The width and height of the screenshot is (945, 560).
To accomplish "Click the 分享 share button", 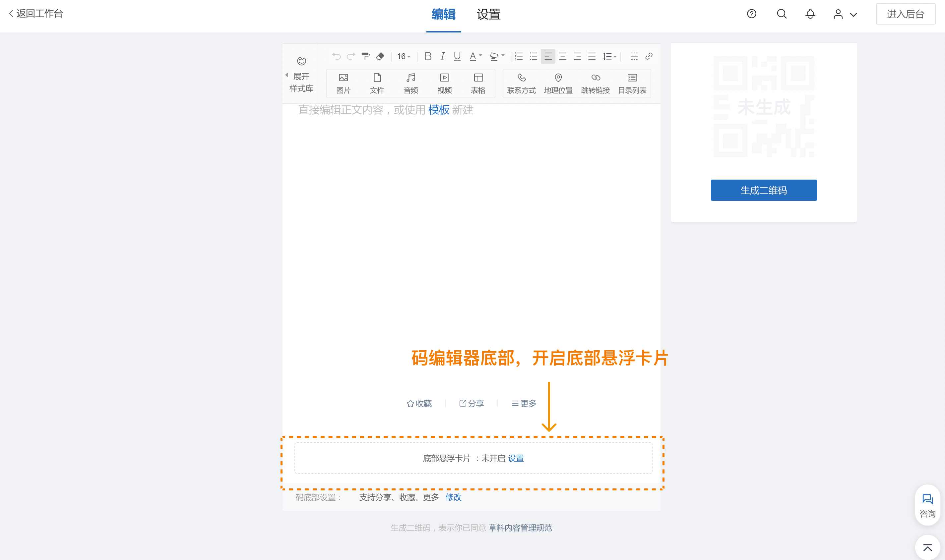I will tap(471, 403).
